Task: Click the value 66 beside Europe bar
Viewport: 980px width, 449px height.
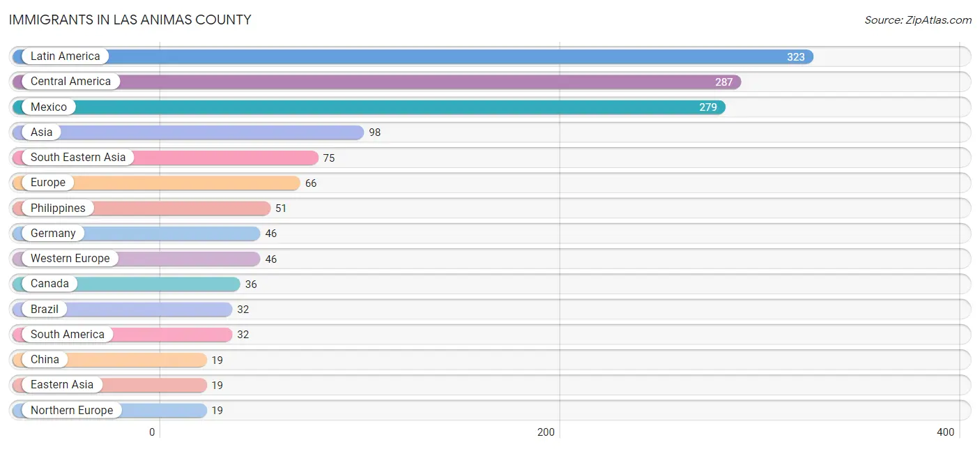Action: coord(311,183)
